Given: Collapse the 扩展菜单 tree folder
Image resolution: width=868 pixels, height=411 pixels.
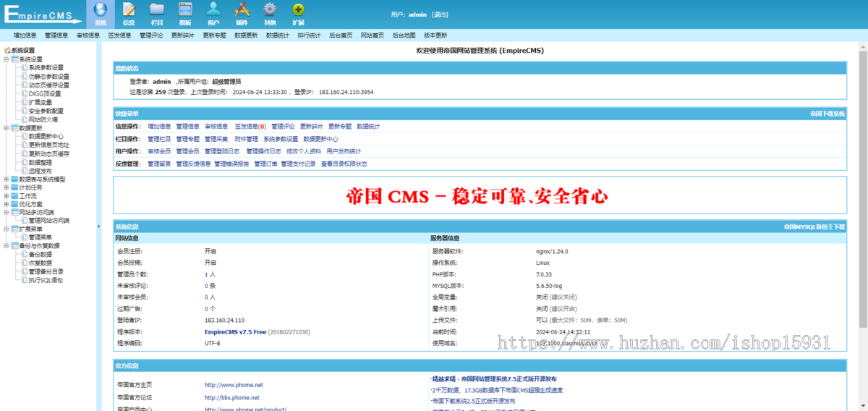Looking at the screenshot, I should pyautogui.click(x=6, y=229).
